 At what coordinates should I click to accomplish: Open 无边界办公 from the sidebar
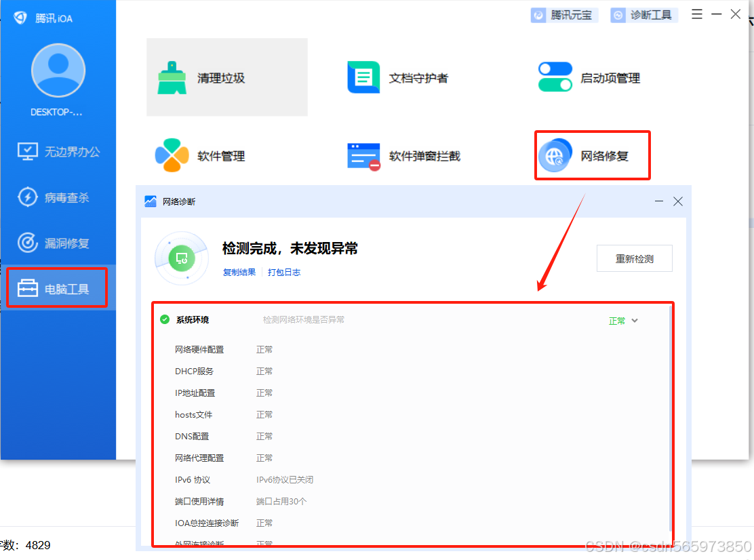pos(58,151)
